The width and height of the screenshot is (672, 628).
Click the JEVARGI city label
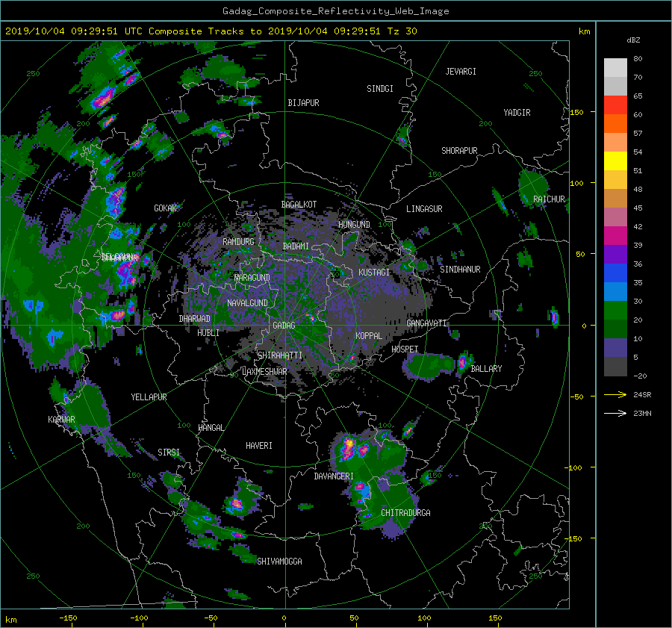[461, 72]
